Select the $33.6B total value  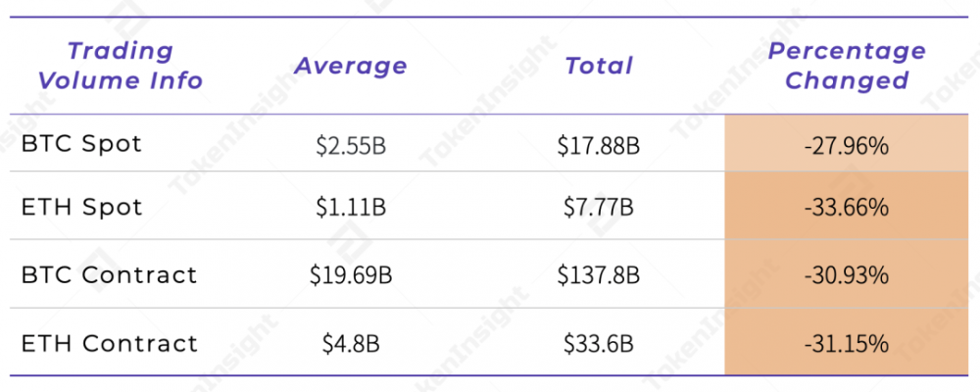click(x=599, y=344)
